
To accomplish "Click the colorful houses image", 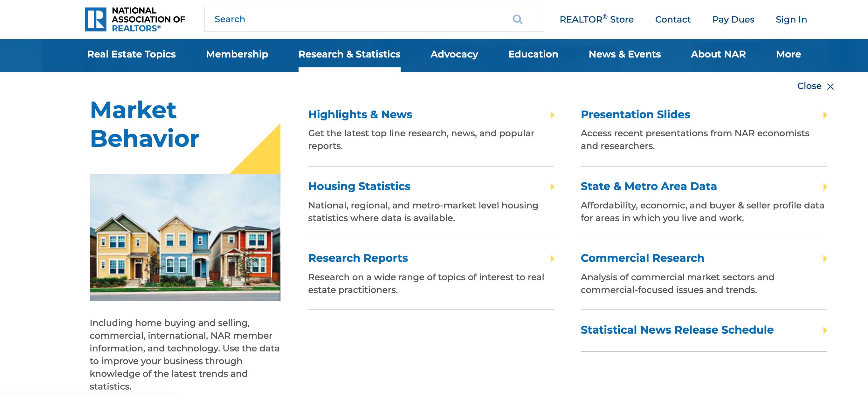I will point(185,237).
